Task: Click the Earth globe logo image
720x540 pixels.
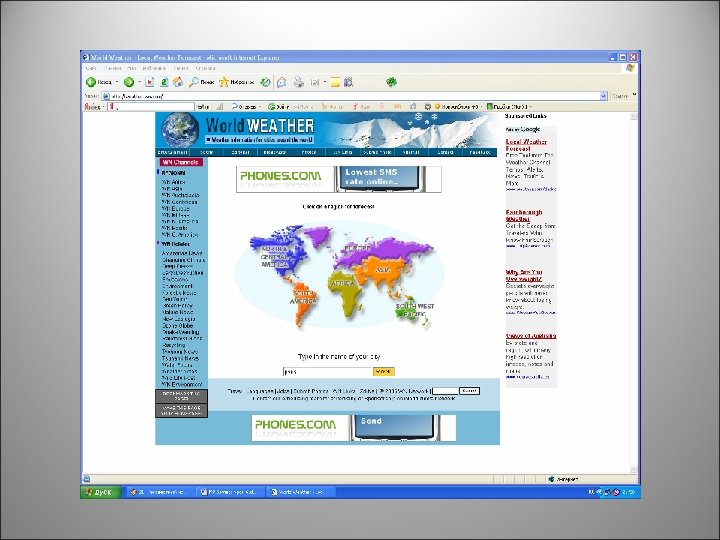Action: pos(180,130)
